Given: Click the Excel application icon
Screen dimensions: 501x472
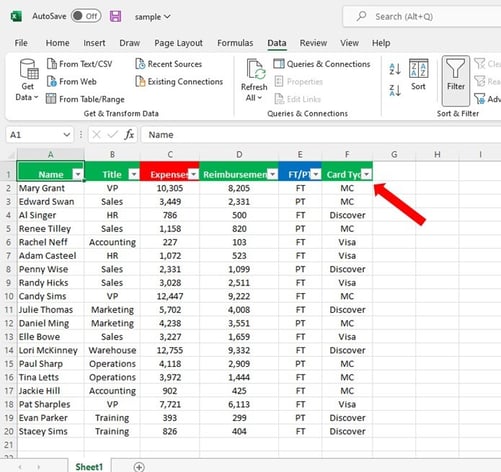Looking at the screenshot, I should pos(16,16).
